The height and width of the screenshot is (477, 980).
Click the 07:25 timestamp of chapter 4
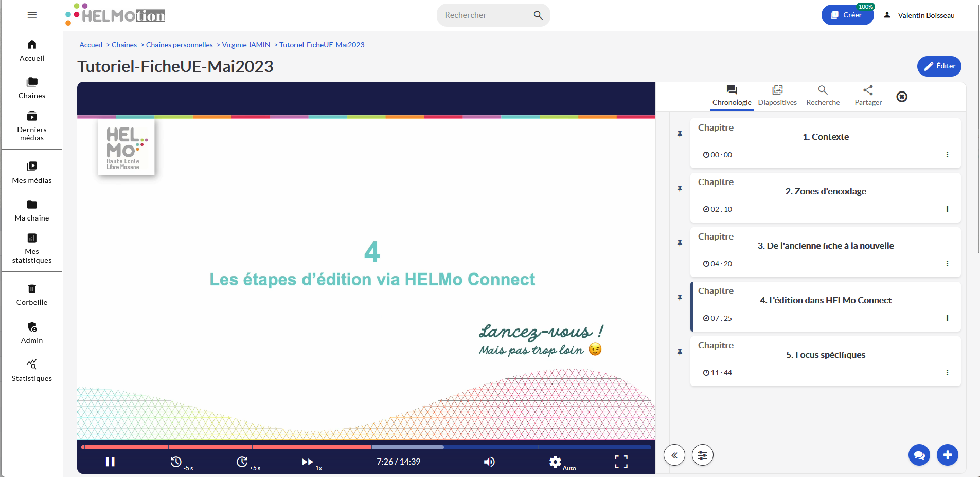tap(718, 318)
